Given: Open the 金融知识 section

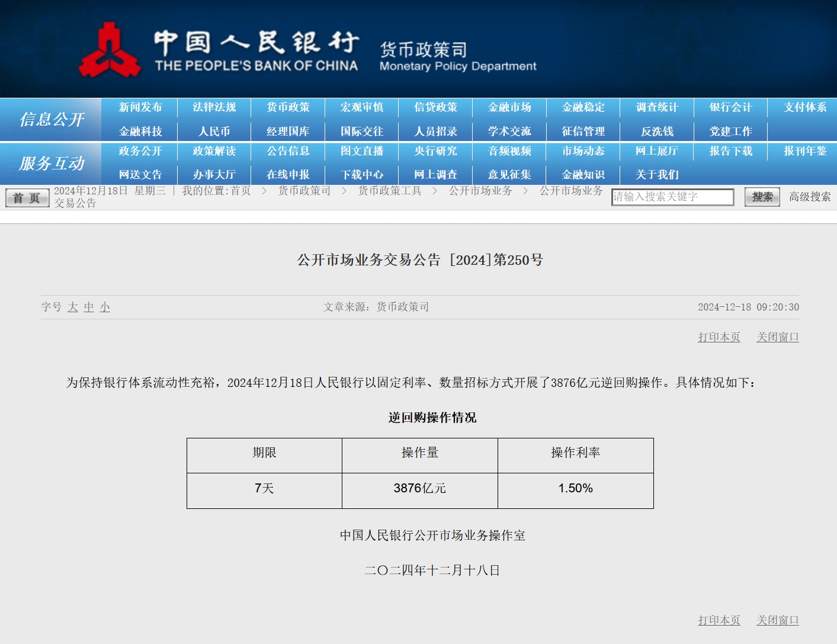Looking at the screenshot, I should (x=583, y=175).
